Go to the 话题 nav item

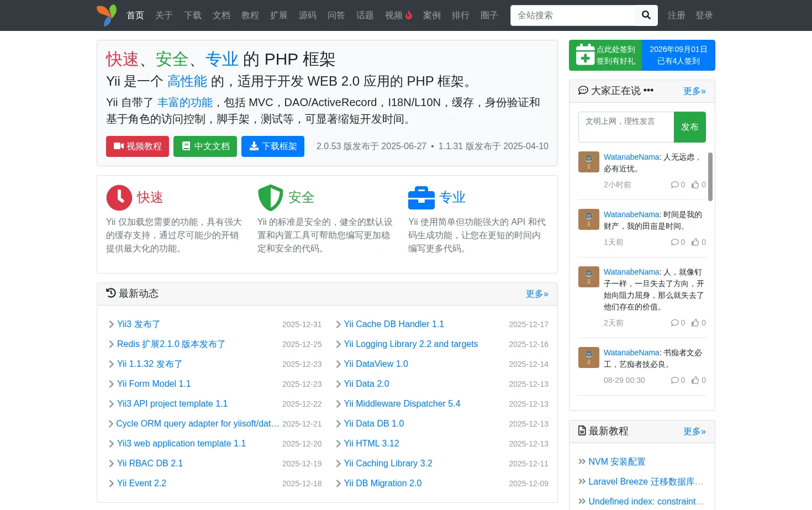[x=365, y=15]
